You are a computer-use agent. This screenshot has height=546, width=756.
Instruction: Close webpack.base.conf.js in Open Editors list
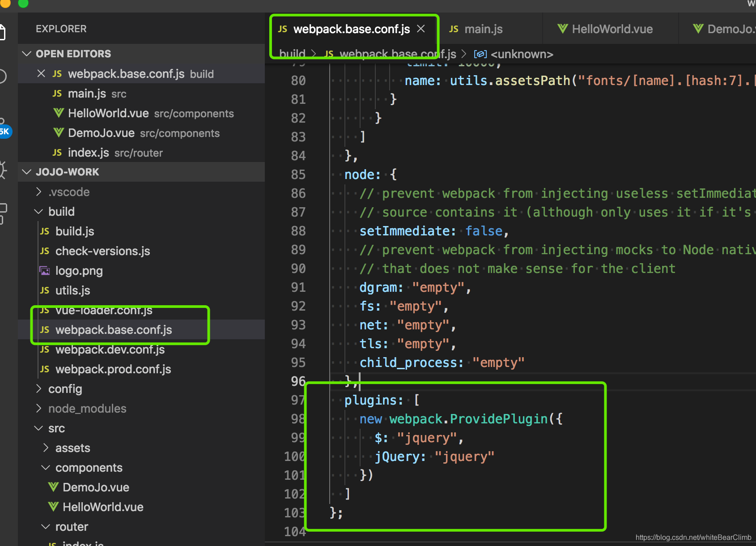(x=41, y=73)
